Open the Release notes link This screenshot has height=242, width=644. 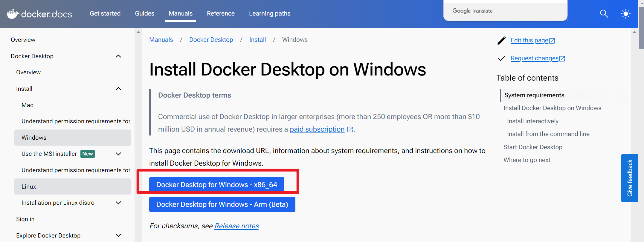236,226
